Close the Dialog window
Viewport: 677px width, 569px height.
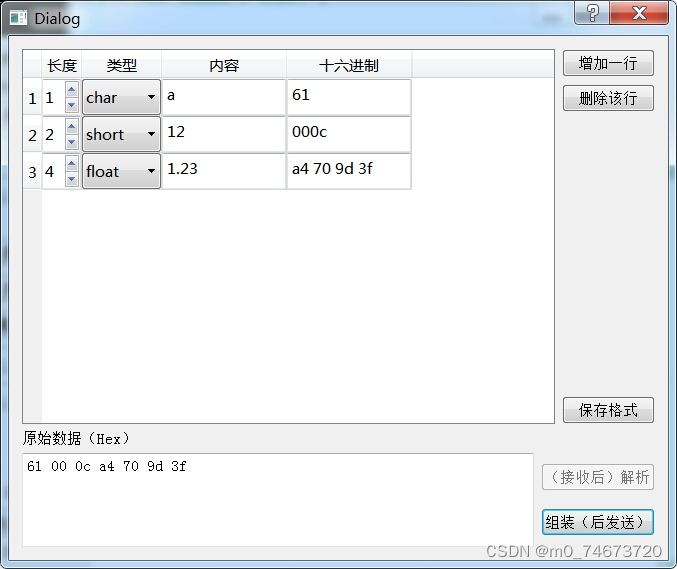[639, 13]
